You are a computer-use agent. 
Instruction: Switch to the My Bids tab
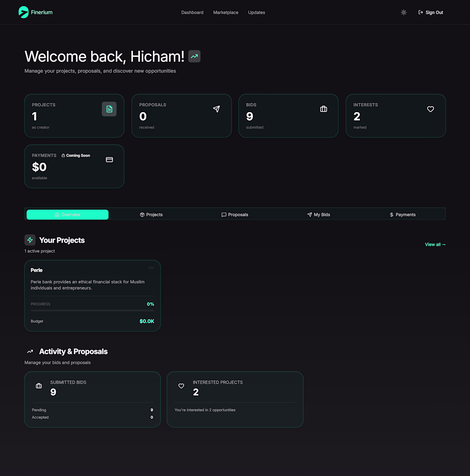click(318, 215)
